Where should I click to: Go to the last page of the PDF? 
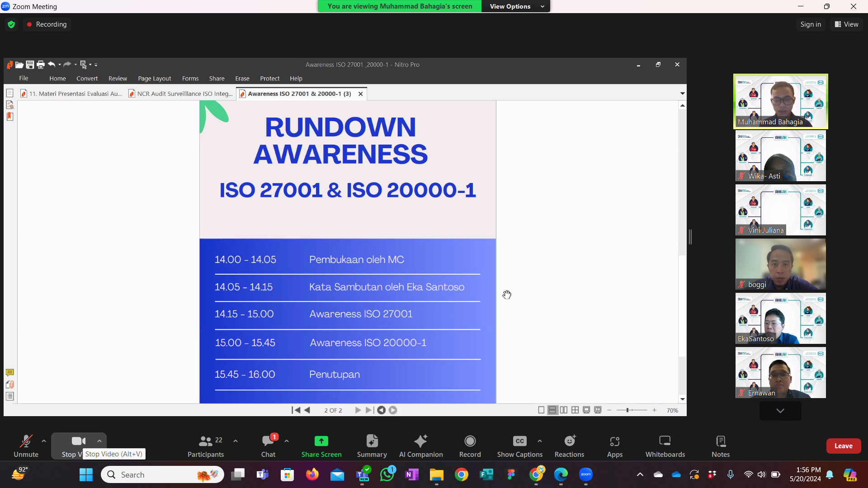pos(369,410)
